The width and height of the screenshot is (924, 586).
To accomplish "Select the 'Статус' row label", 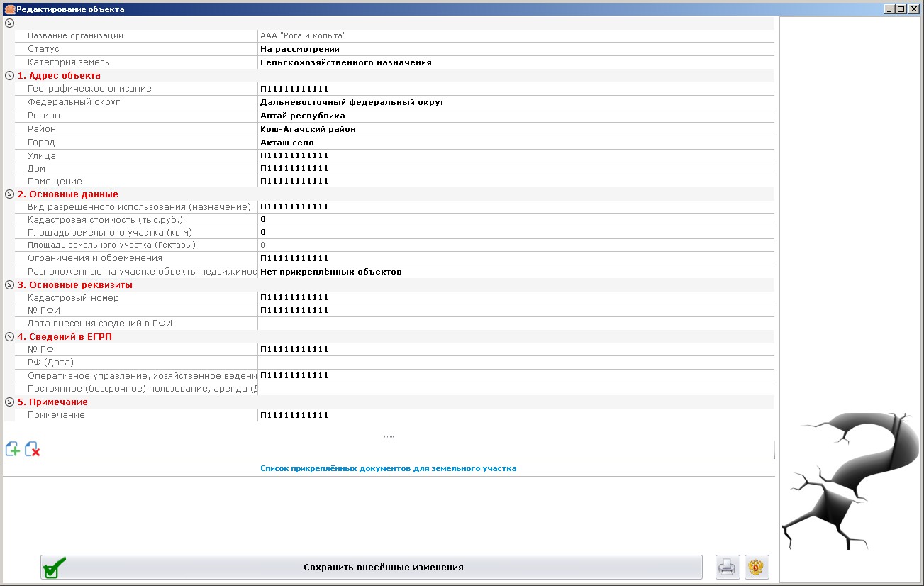I will coord(43,49).
